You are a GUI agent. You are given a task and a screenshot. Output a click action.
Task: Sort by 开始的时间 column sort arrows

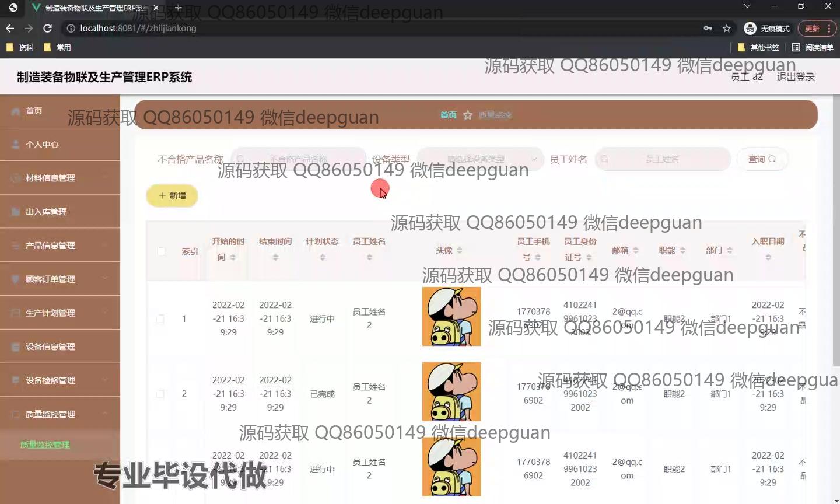233,257
